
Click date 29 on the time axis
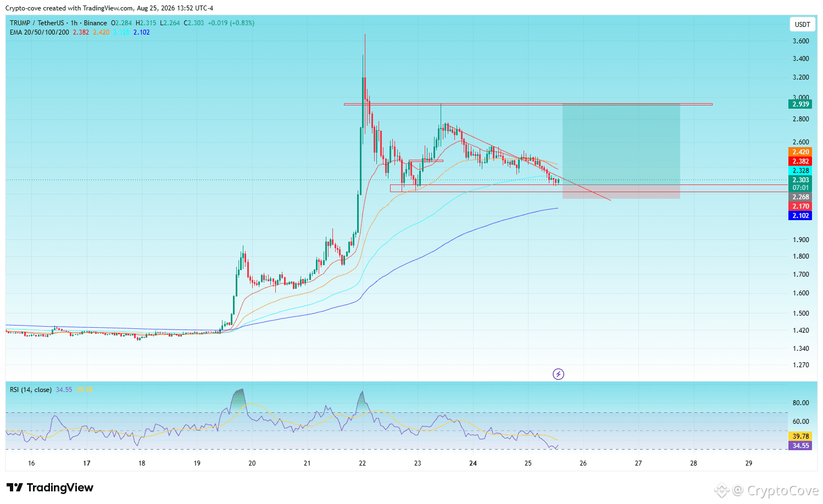tap(749, 463)
